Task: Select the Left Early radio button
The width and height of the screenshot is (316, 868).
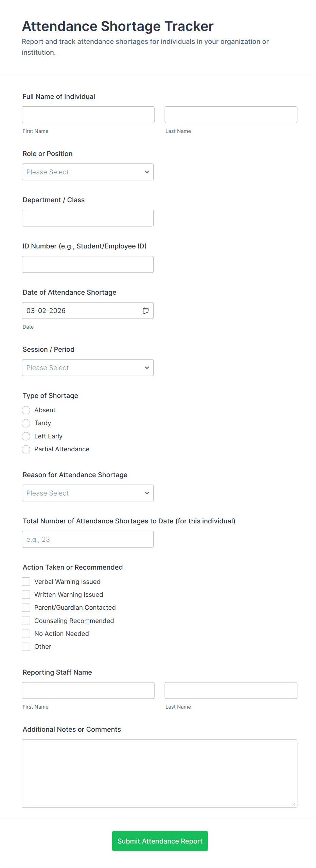Action: click(26, 436)
